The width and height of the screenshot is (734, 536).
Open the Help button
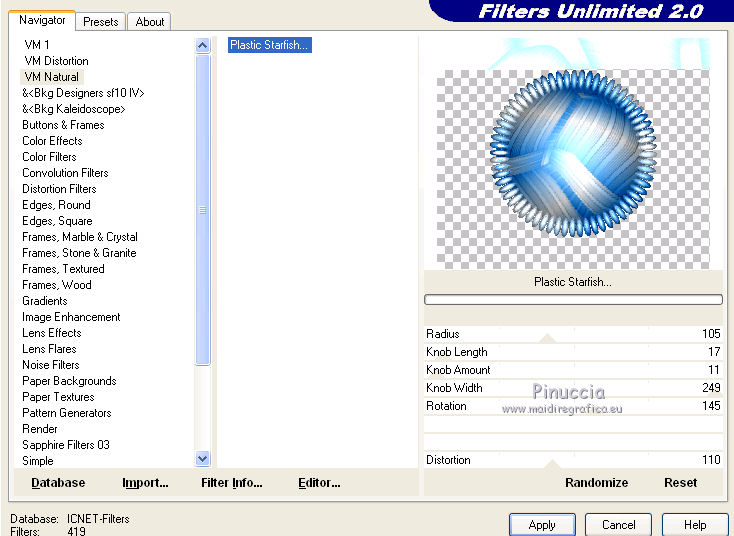pos(695,525)
